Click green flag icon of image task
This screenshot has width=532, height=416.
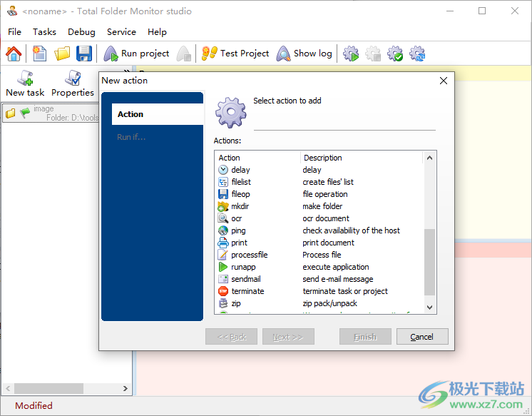coord(25,113)
